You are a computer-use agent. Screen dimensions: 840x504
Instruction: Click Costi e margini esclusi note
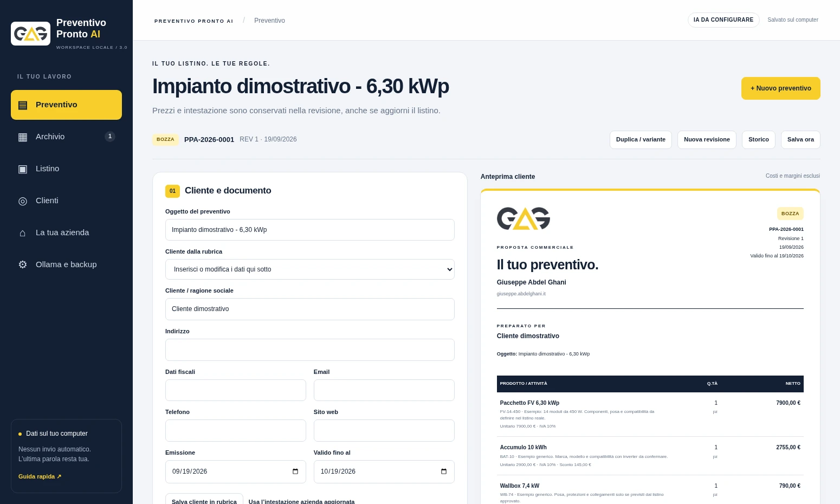tap(792, 176)
